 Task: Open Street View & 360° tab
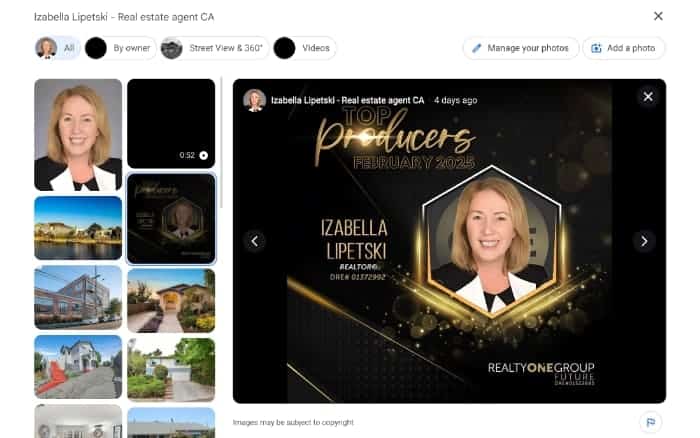coord(214,48)
